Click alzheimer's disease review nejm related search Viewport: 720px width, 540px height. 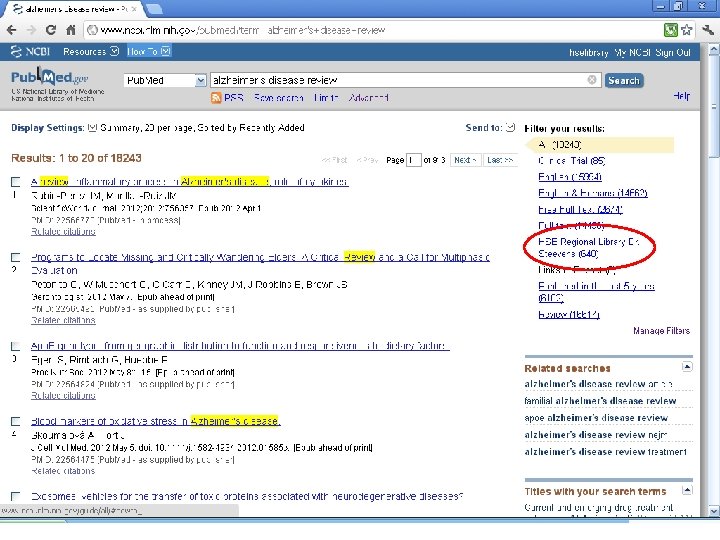596,435
